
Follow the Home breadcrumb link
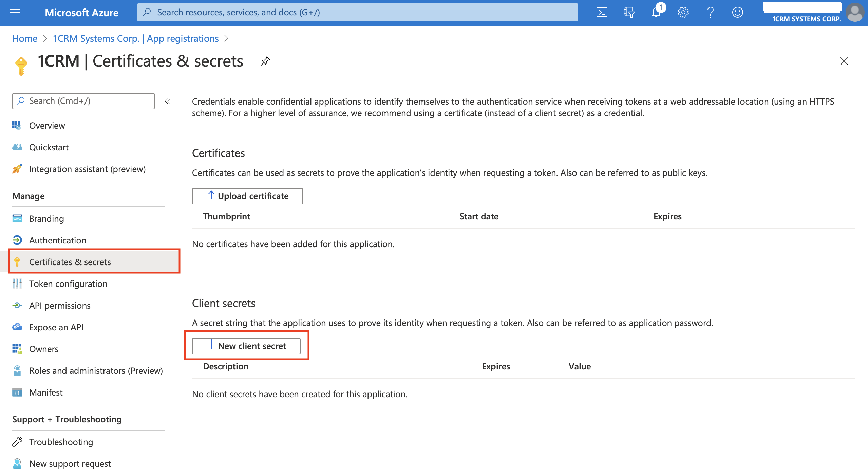(x=25, y=38)
